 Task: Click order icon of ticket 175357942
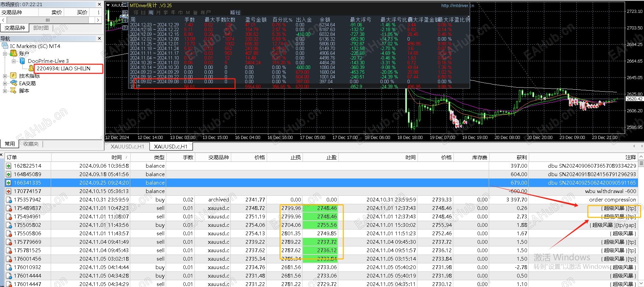coord(8,200)
